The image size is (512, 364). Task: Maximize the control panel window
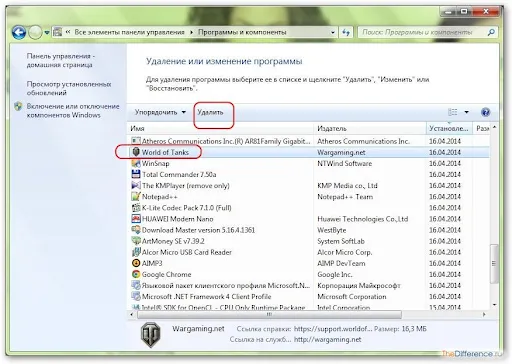(464, 11)
